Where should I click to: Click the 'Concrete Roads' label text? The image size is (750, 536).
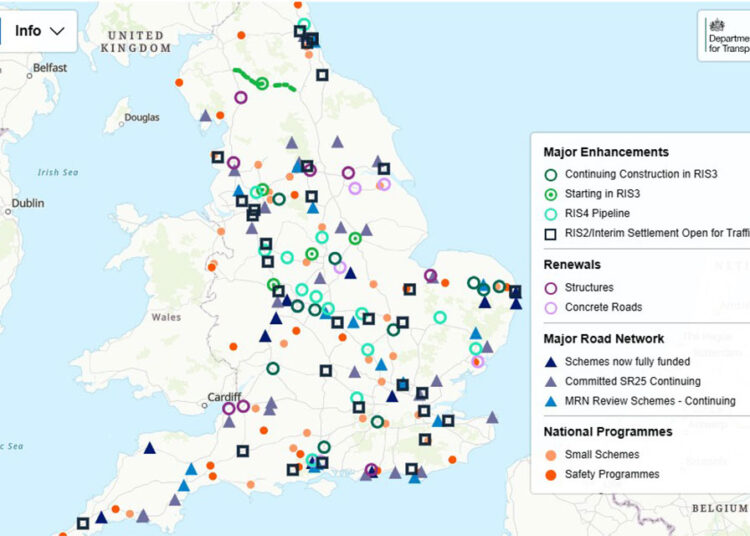point(603,307)
